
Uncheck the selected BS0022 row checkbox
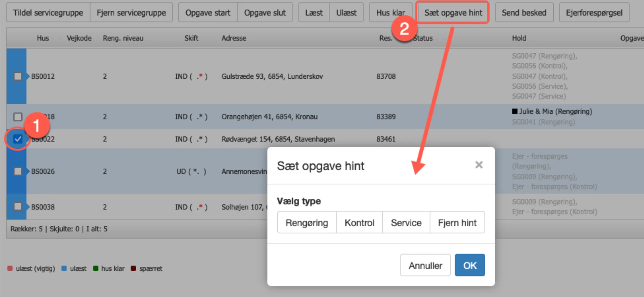pyautogui.click(x=18, y=139)
